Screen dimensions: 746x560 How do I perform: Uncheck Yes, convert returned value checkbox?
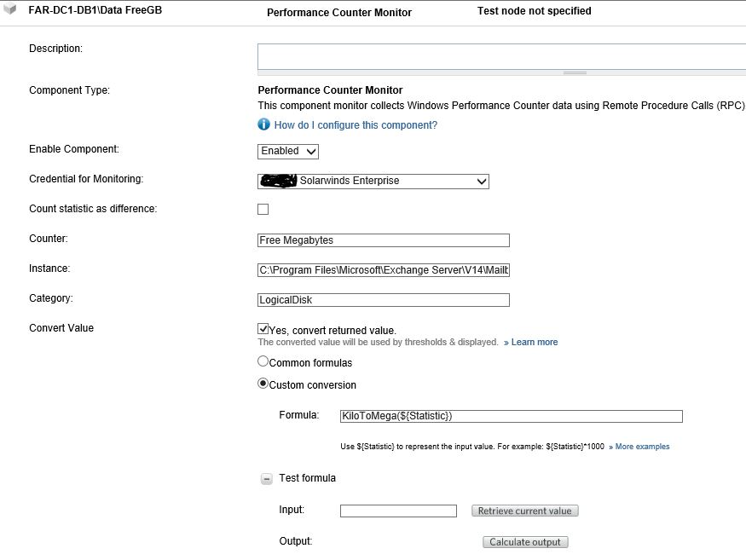[x=263, y=328]
